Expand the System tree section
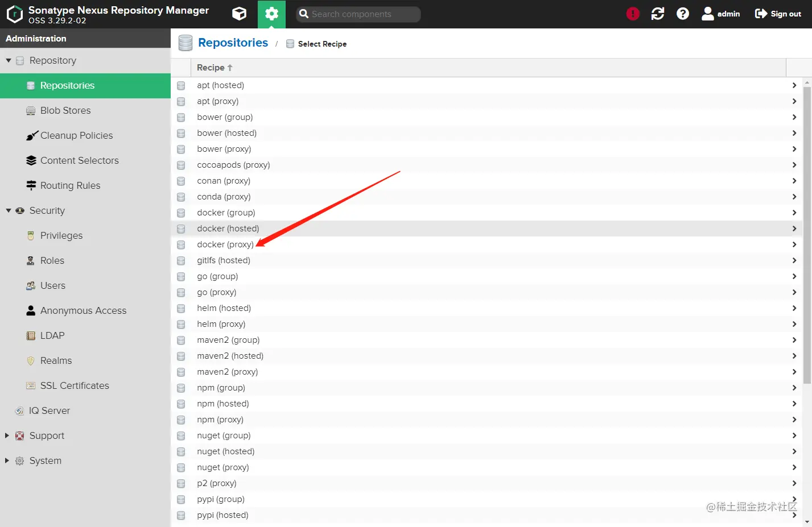 [x=7, y=460]
